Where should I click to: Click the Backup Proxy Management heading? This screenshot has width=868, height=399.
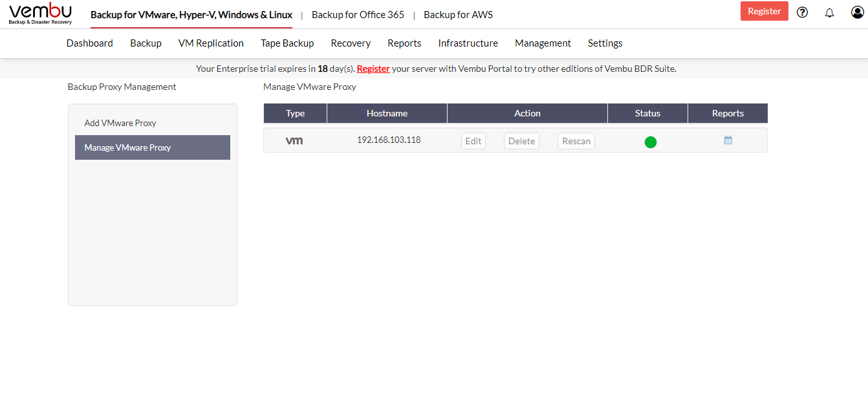pyautogui.click(x=122, y=87)
